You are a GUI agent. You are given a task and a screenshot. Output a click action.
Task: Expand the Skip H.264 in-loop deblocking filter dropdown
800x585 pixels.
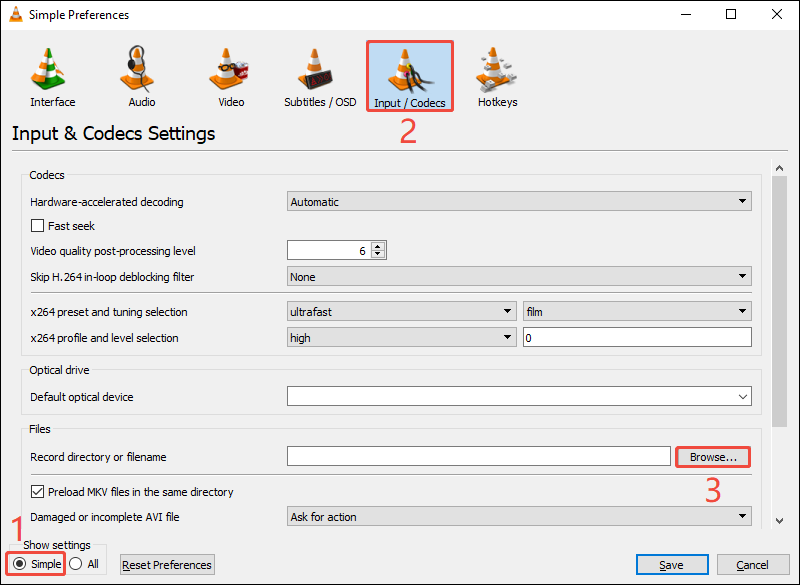[518, 276]
